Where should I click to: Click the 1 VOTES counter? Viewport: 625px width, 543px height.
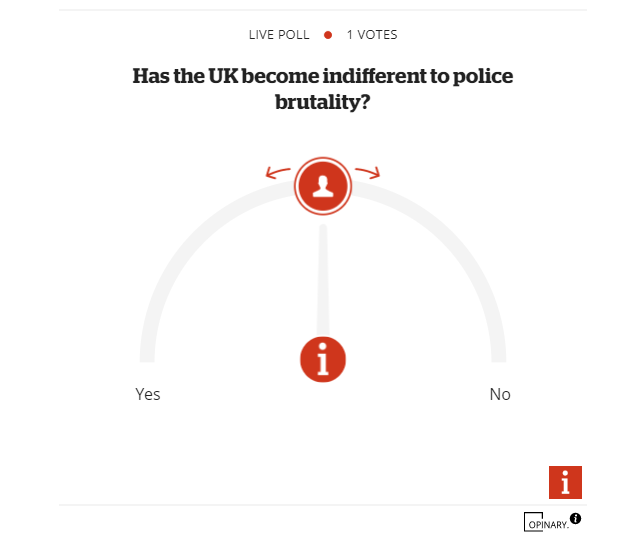click(x=372, y=35)
